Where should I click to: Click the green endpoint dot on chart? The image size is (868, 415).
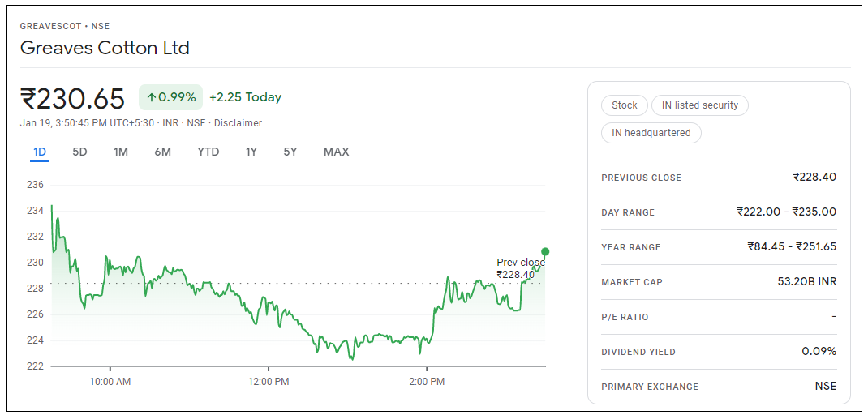tap(545, 251)
